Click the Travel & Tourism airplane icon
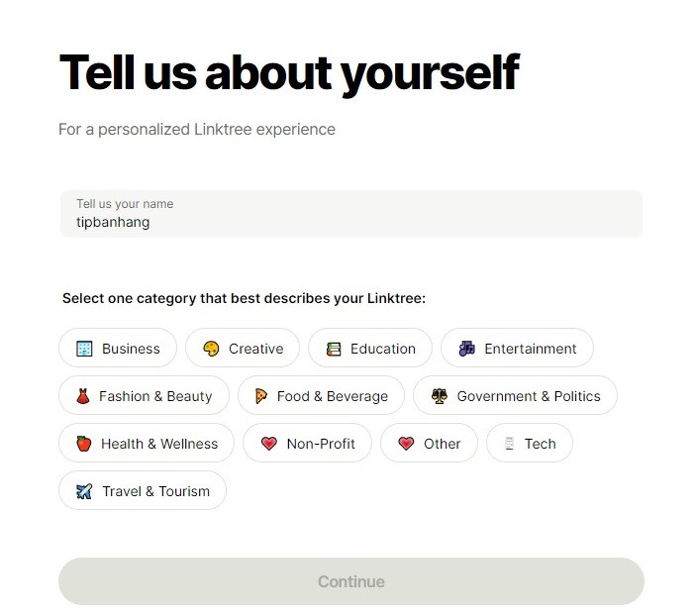The image size is (696, 616). [84, 491]
